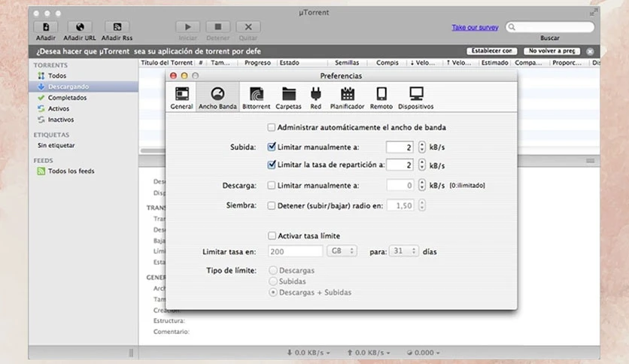Click Subida manual limit stepper
The image size is (629, 364).
421,147
